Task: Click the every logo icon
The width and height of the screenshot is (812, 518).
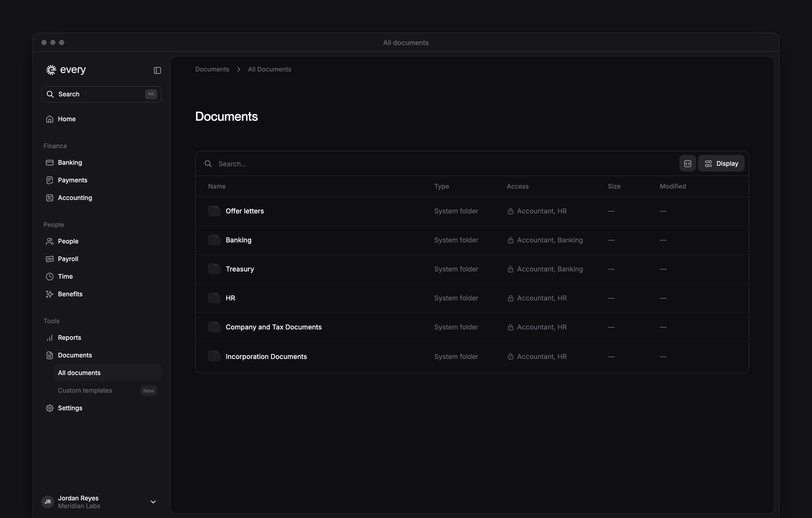Action: [x=51, y=70]
